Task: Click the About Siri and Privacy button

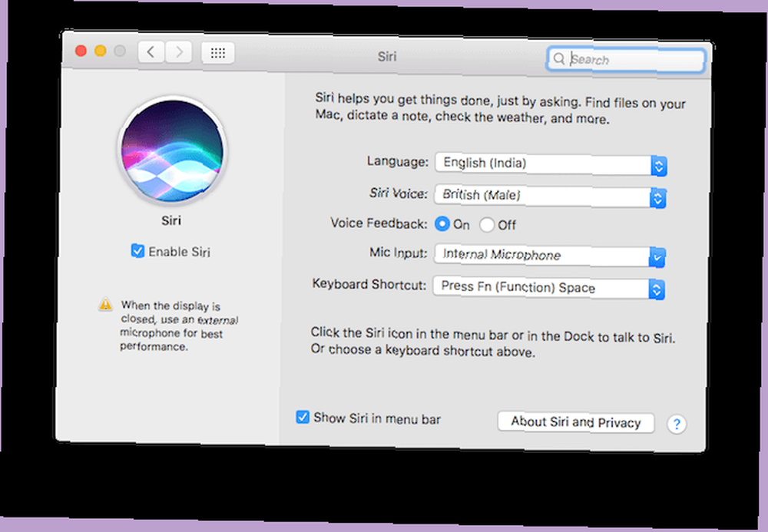Action: click(x=576, y=422)
